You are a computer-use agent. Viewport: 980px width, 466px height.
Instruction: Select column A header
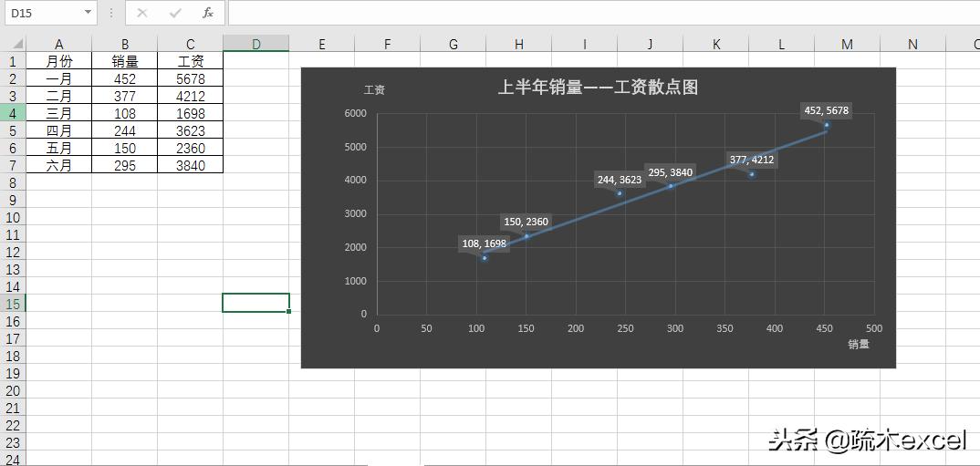pyautogui.click(x=58, y=44)
